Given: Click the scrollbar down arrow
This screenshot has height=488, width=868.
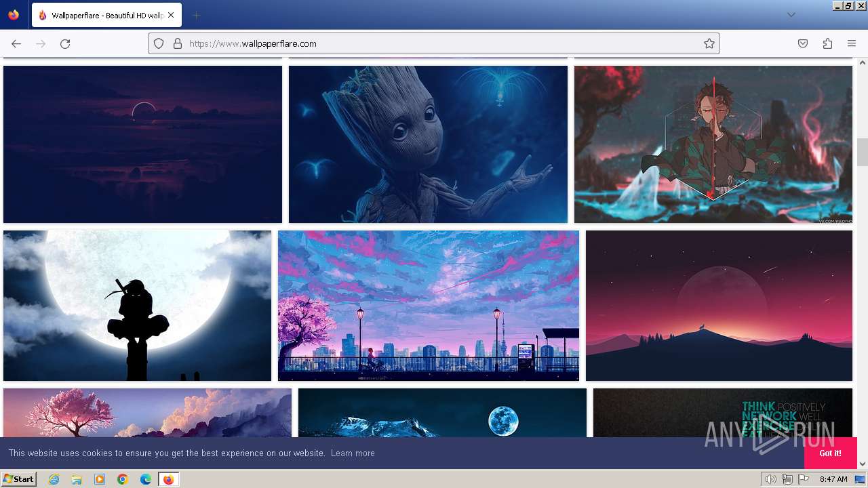Looking at the screenshot, I should [x=862, y=464].
